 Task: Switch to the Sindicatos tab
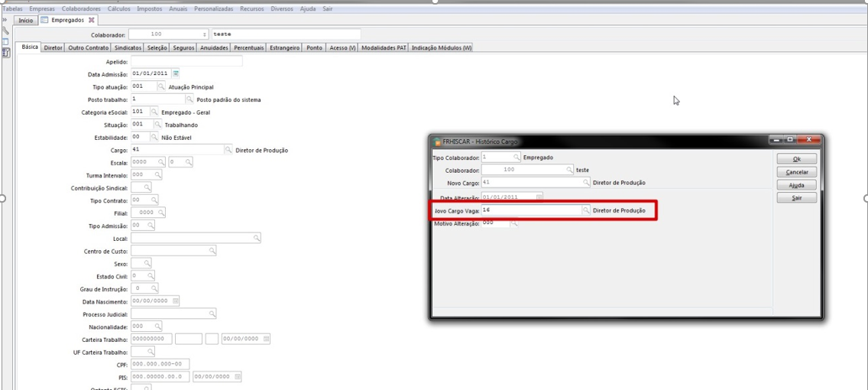pyautogui.click(x=128, y=48)
